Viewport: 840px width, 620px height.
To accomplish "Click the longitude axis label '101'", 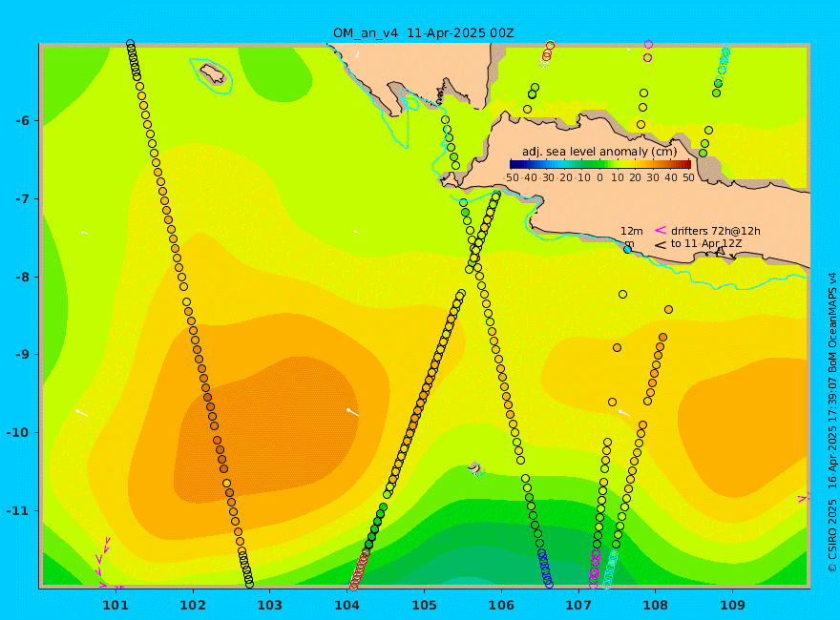I will [x=115, y=605].
